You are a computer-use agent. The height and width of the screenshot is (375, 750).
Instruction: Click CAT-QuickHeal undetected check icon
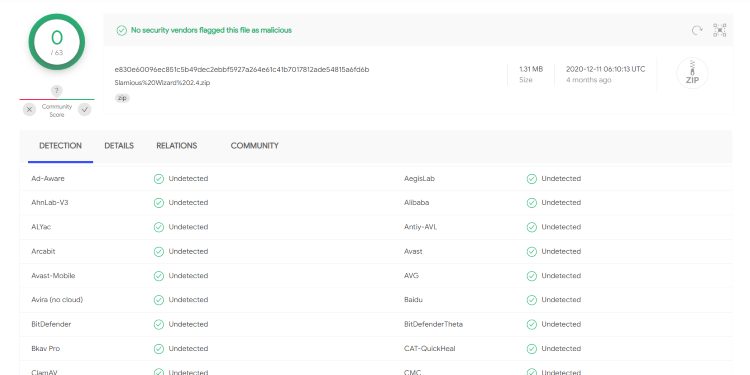tap(532, 349)
